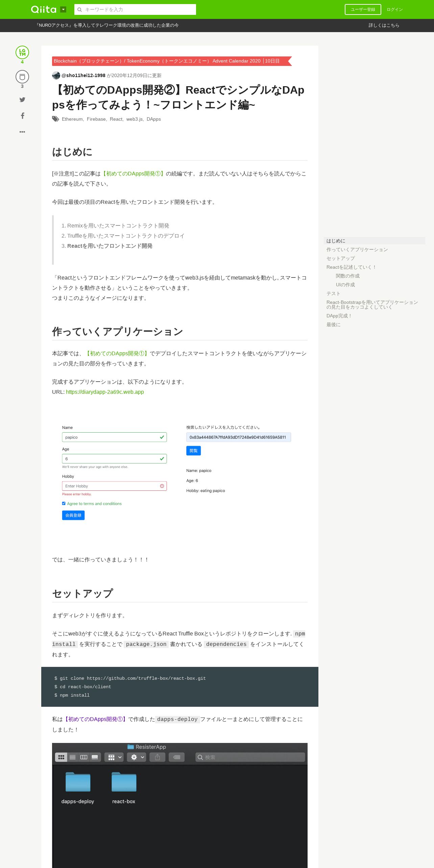Jump to UIの作成 in table of contents
Viewport: 434px width, 868px height.
(x=345, y=285)
